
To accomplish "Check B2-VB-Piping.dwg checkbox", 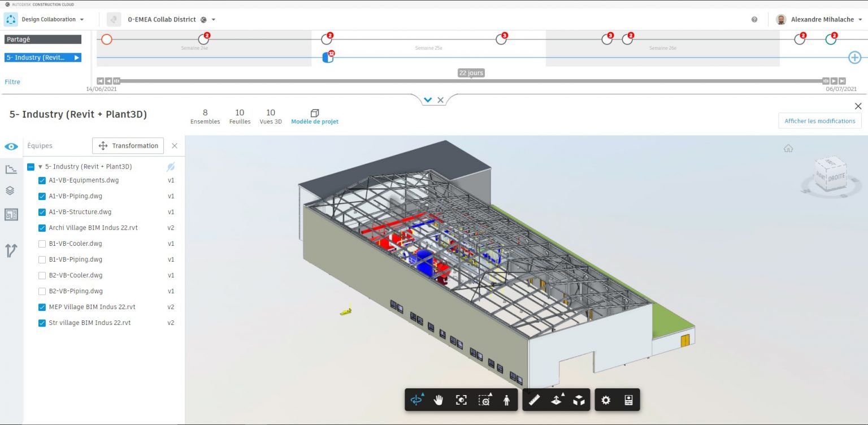I will (x=42, y=291).
